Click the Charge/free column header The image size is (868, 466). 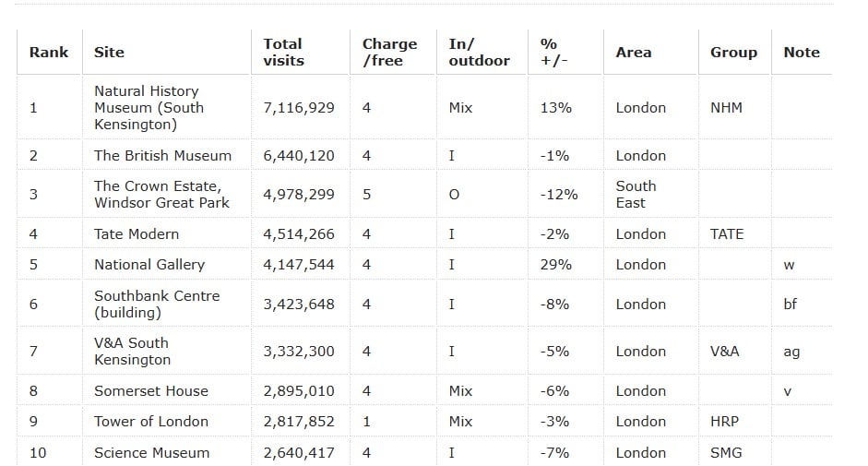coord(389,52)
